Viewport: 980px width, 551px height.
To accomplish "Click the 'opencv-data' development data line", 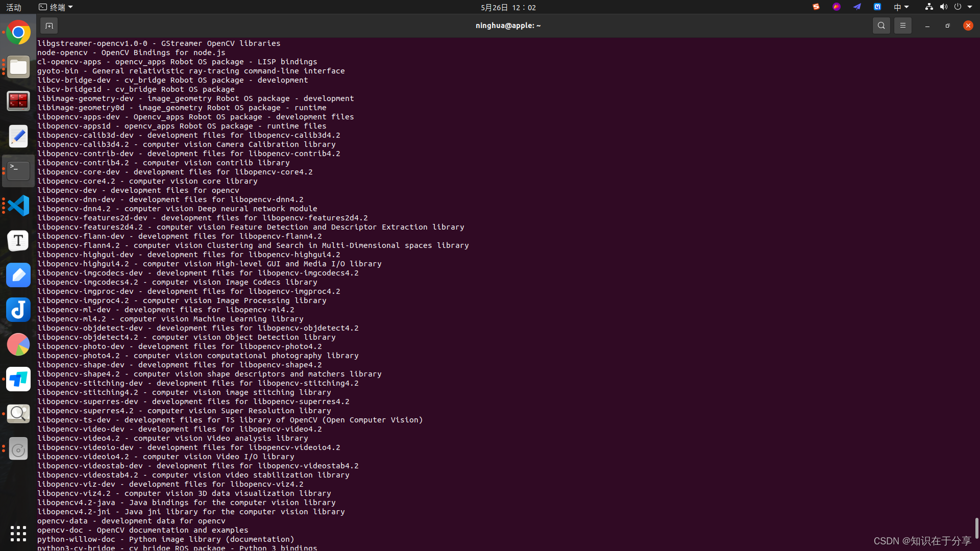I will [x=131, y=521].
